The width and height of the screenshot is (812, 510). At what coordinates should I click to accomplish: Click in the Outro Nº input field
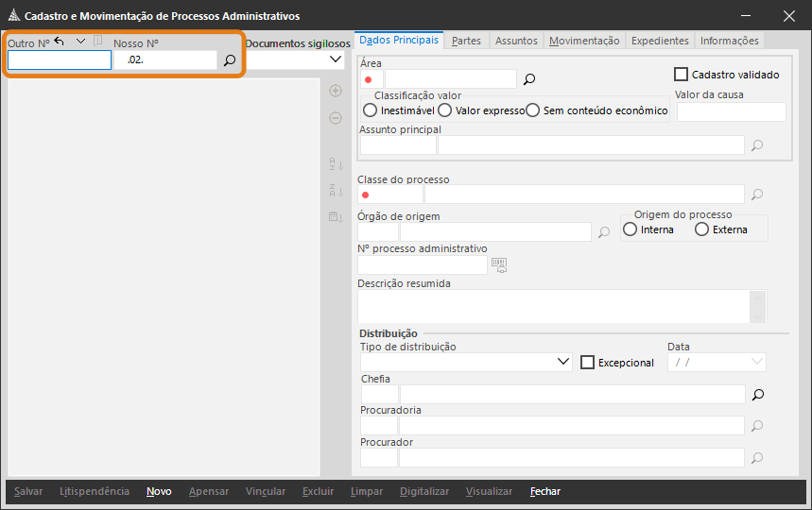pyautogui.click(x=59, y=60)
